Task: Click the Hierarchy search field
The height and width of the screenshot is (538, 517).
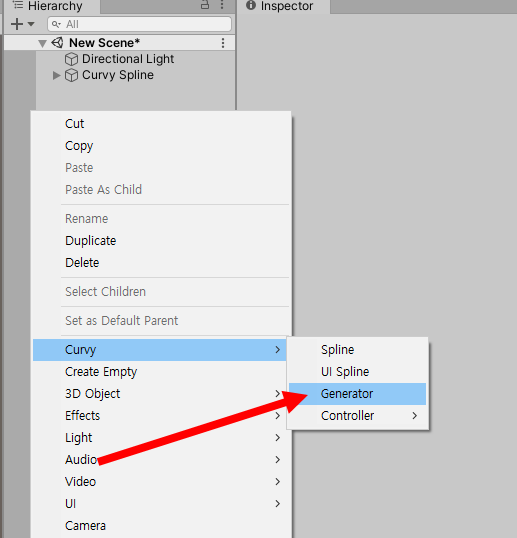Action: click(139, 24)
